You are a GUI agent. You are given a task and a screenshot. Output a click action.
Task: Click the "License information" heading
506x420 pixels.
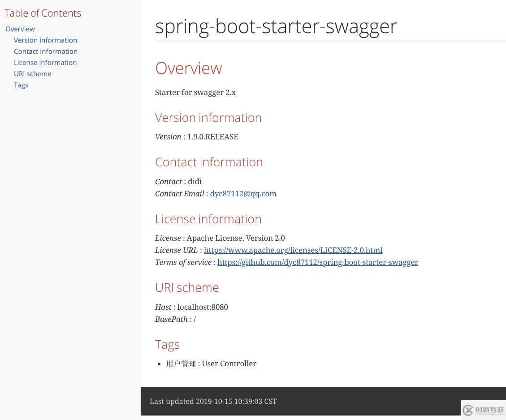tap(208, 219)
